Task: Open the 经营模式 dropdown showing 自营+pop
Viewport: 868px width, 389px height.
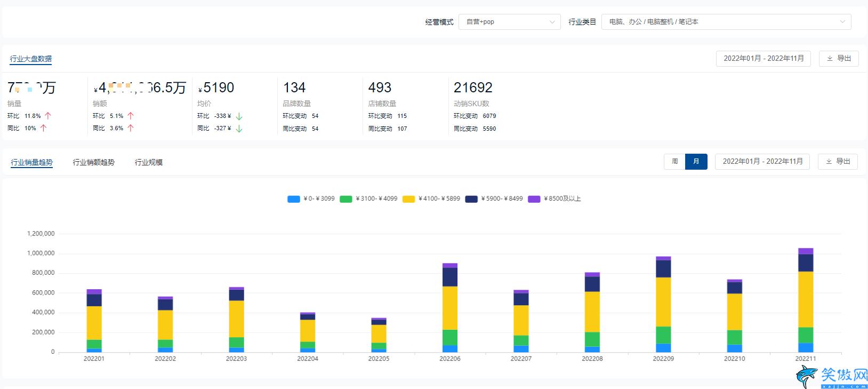Action: click(x=509, y=22)
